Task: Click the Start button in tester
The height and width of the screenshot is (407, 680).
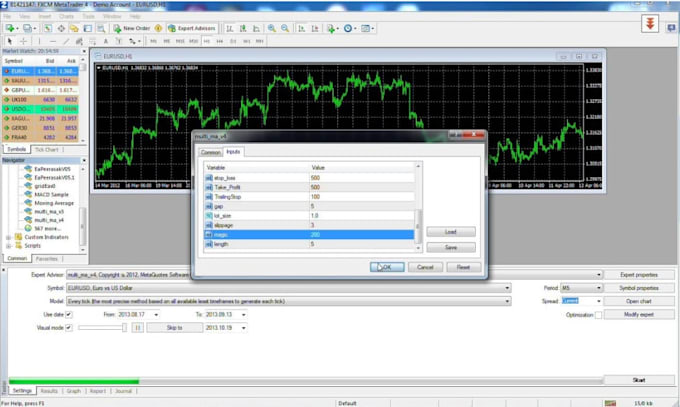Action: coord(639,380)
